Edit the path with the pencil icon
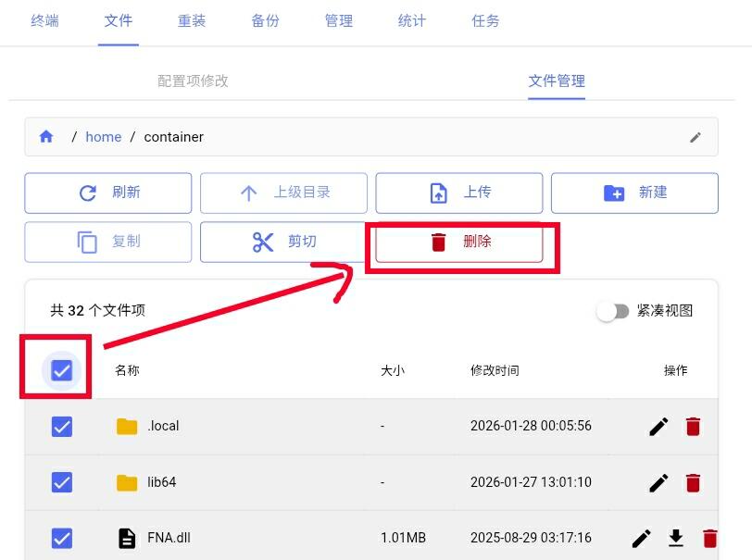The image size is (752, 560). 695,138
